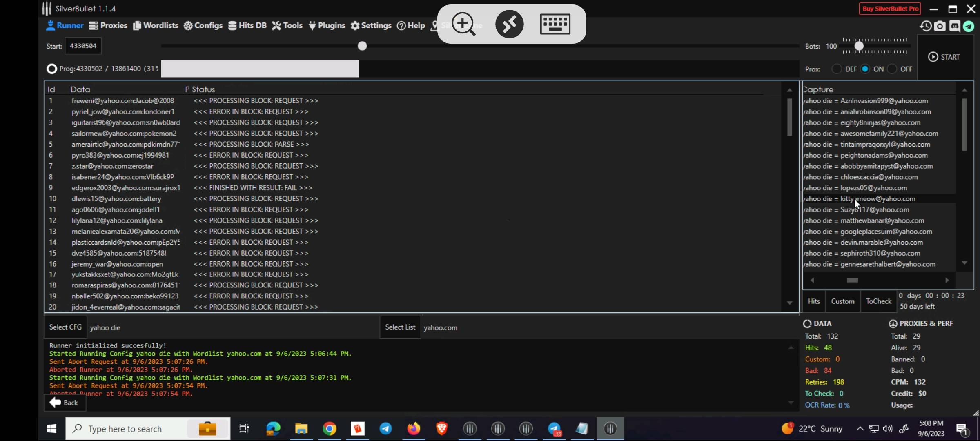Screen dimensions: 980x441
Task: Open Brave browser from the taskbar
Action: [441, 428]
